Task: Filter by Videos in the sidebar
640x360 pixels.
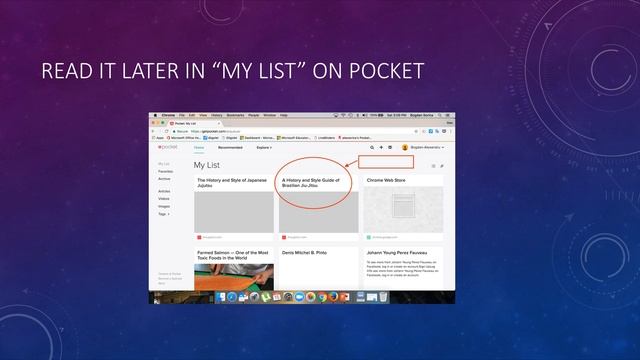Action: click(x=164, y=199)
